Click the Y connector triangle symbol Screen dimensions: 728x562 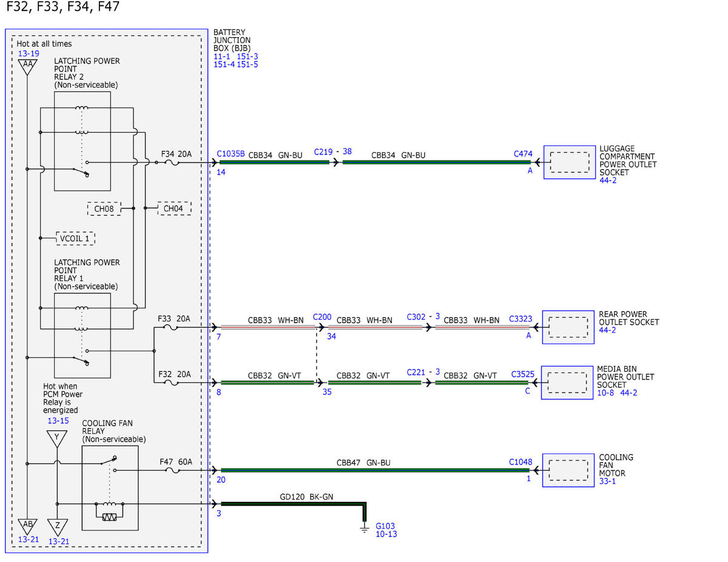coord(56,438)
